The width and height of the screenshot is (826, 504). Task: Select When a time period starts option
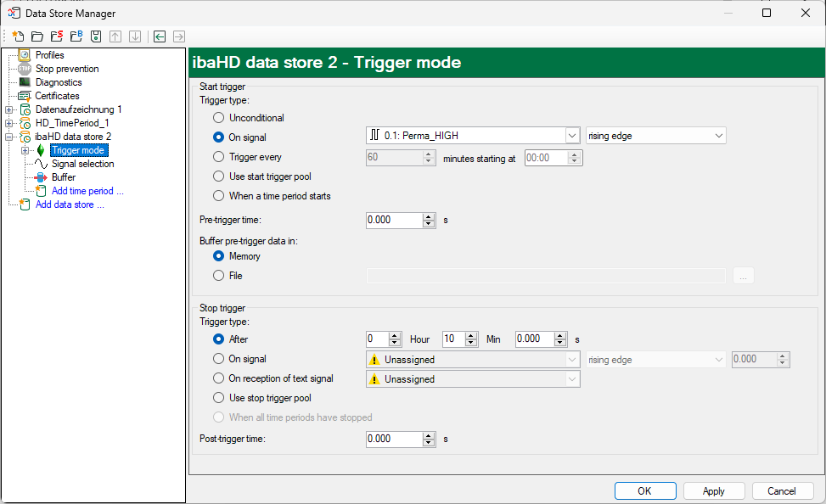(x=219, y=195)
